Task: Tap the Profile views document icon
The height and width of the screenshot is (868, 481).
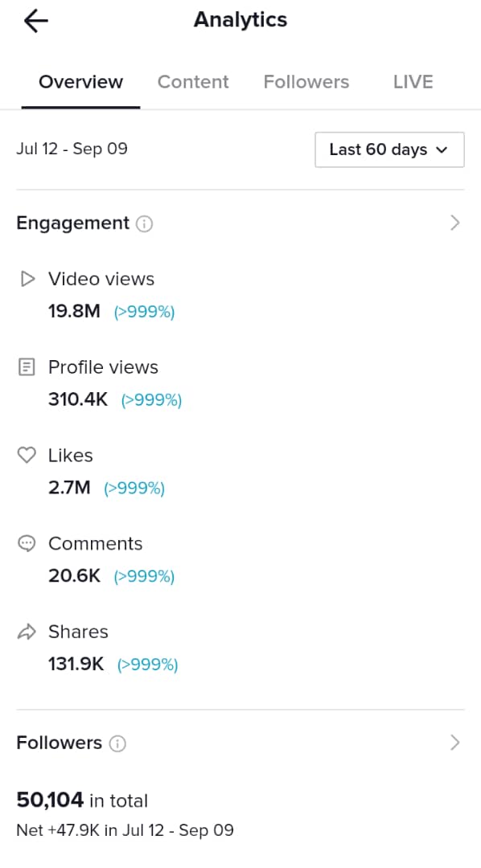Action: tap(27, 367)
